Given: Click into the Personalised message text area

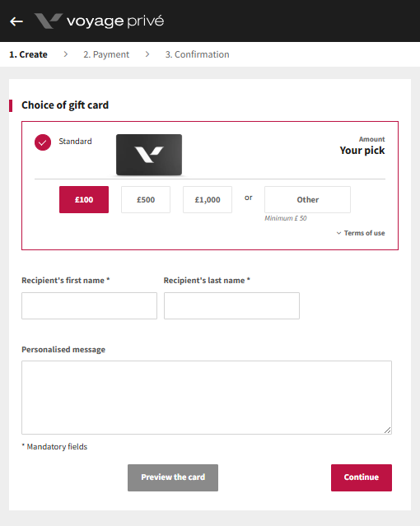Looking at the screenshot, I should 207,398.
